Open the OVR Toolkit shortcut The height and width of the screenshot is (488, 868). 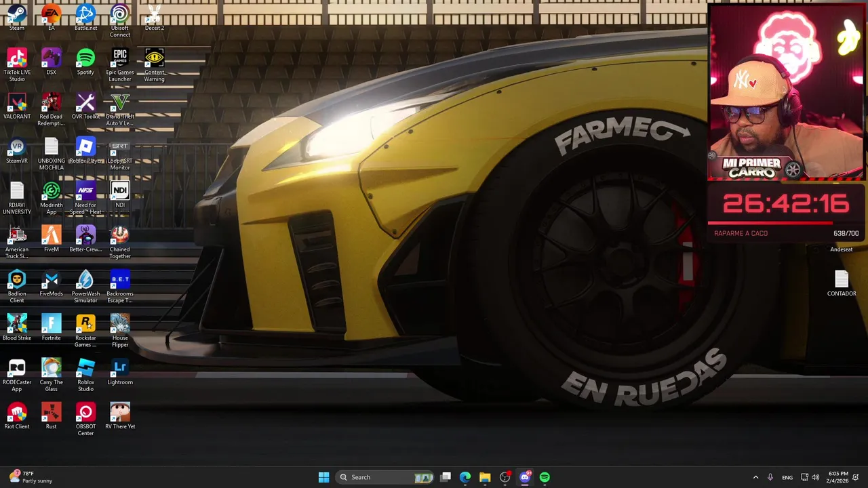85,106
